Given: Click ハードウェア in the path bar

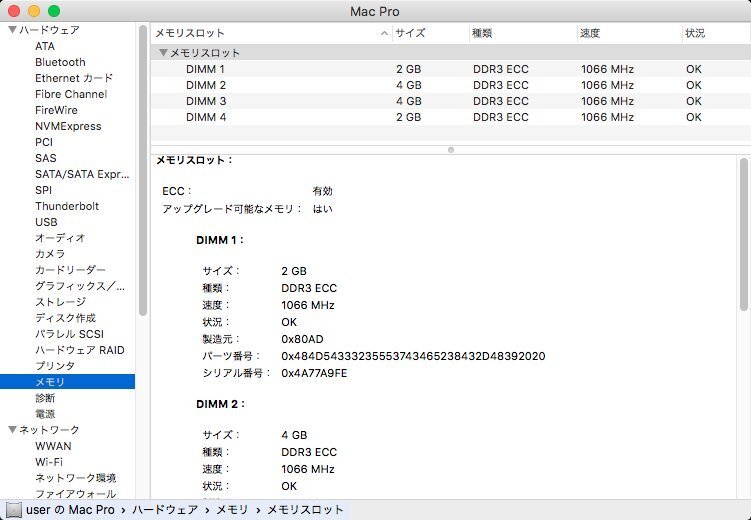Looking at the screenshot, I should tap(165, 510).
